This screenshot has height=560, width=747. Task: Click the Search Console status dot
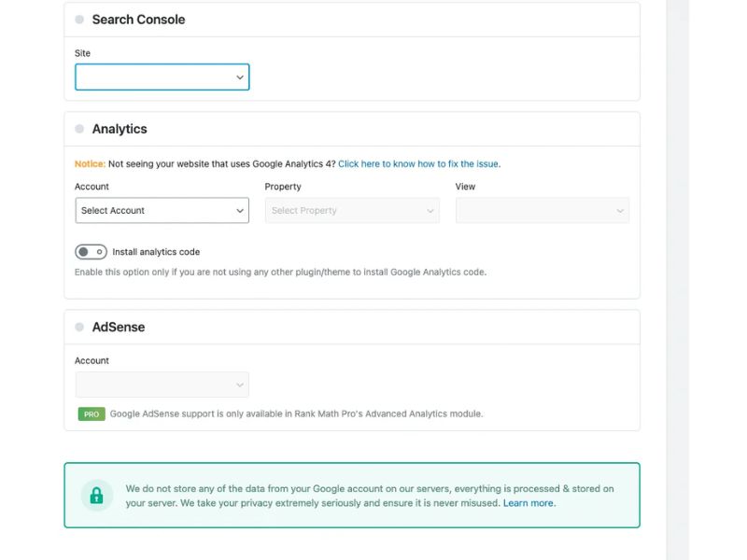79,20
